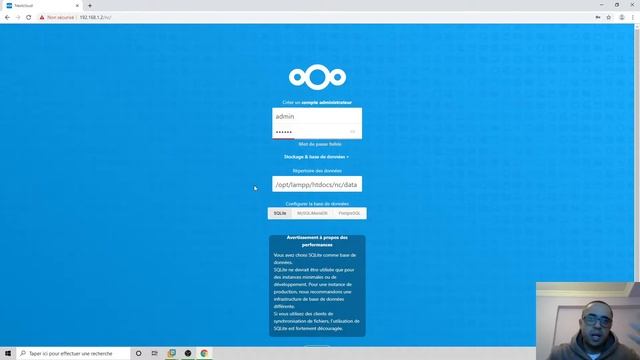Click the Nextcloud logo
The height and width of the screenshot is (360, 640).
[x=317, y=77]
